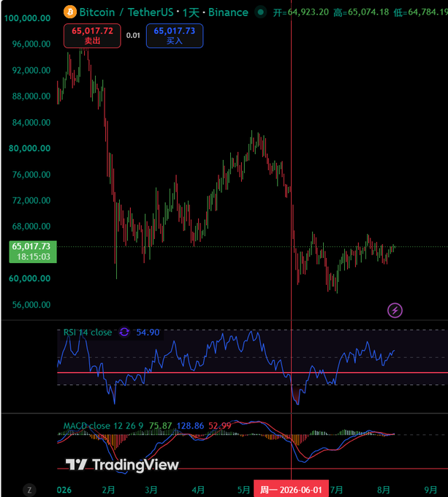
Task: Click the 8月 time axis label
Action: (384, 490)
